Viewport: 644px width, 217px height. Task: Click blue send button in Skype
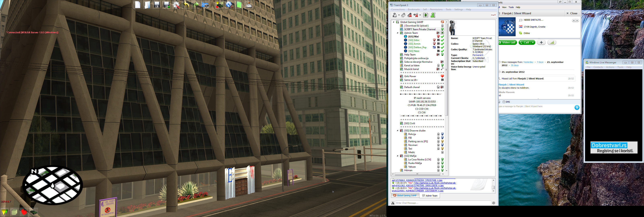577,108
